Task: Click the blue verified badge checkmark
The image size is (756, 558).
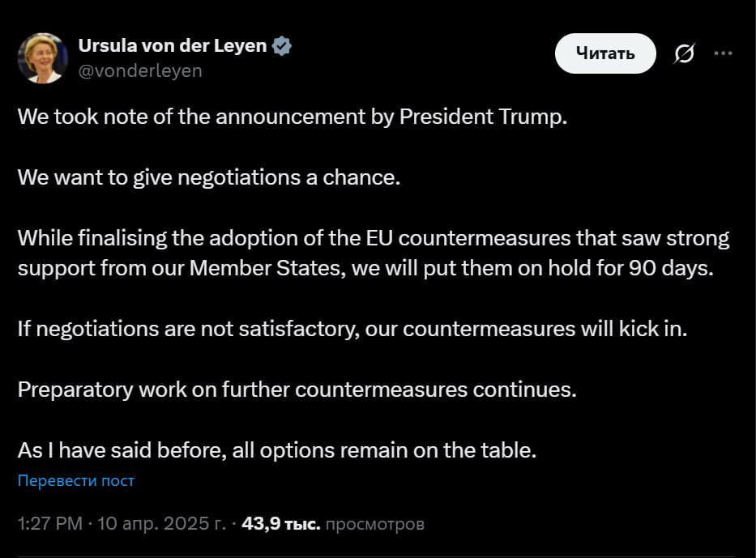Action: tap(282, 46)
